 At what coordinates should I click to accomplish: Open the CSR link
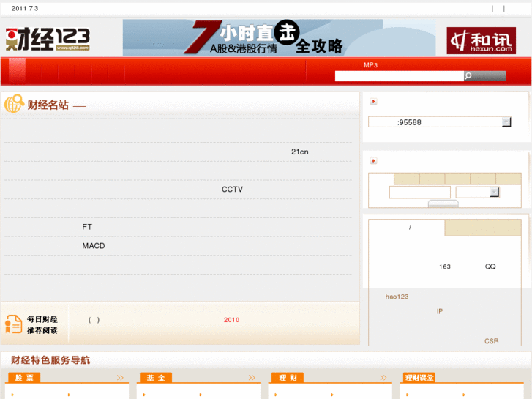[x=491, y=341]
